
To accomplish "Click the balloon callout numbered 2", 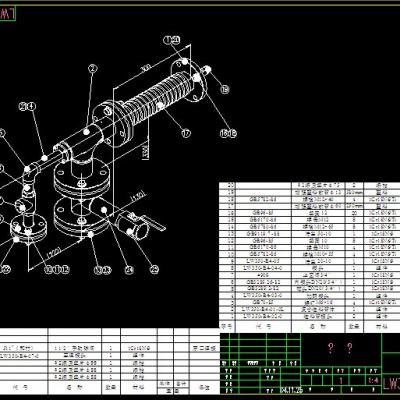I will (x=93, y=69).
